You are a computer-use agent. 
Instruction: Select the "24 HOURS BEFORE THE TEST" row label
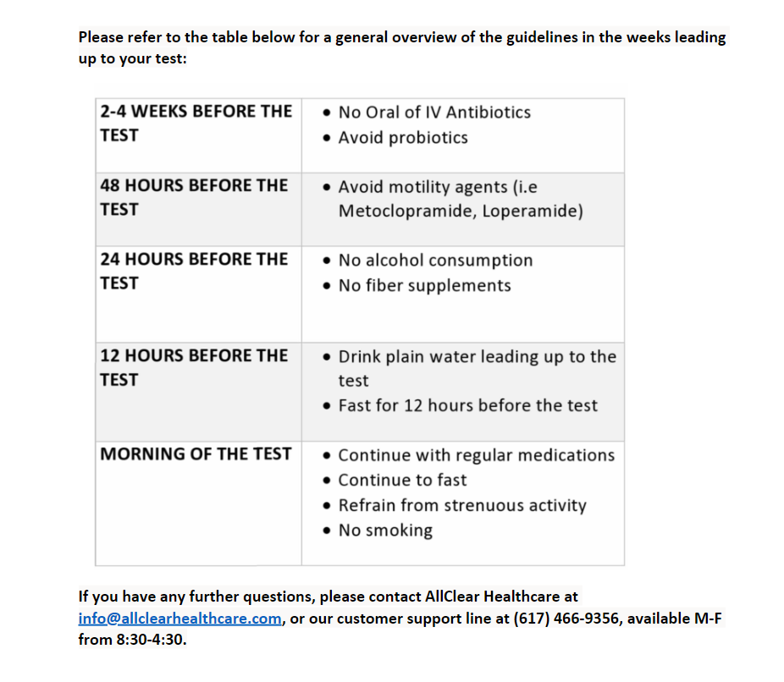(x=194, y=271)
